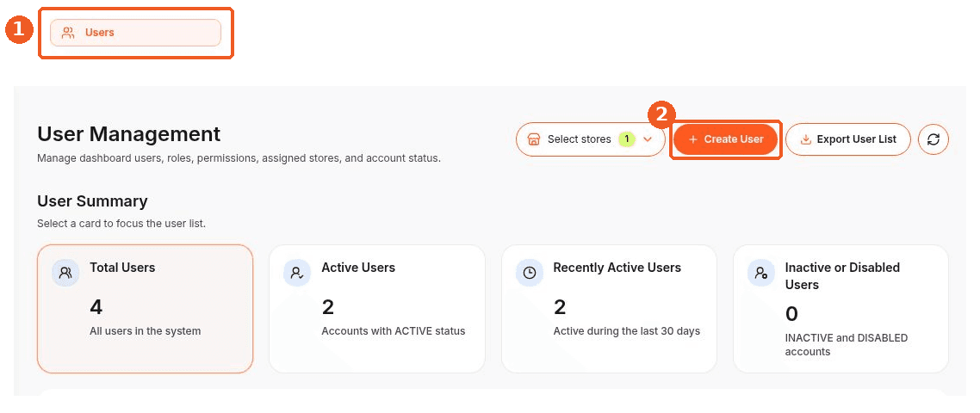Click 'Active during the last 30 days' text
980x413 pixels.
click(x=626, y=331)
